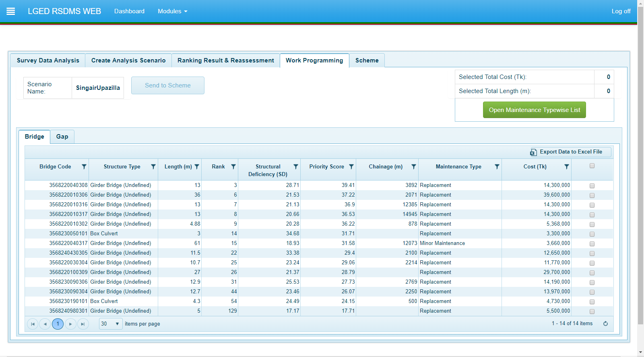
Task: Sort by the Bridge Code header
Action: tap(55, 166)
